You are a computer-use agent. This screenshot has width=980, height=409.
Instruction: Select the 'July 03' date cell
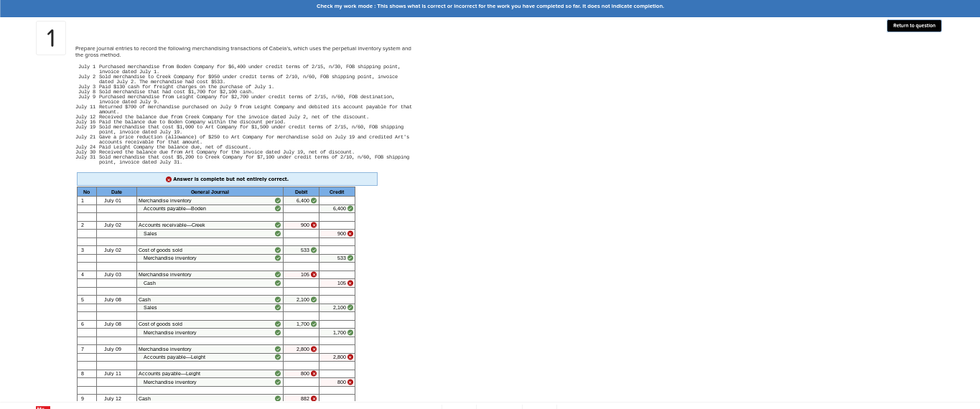[x=116, y=275]
